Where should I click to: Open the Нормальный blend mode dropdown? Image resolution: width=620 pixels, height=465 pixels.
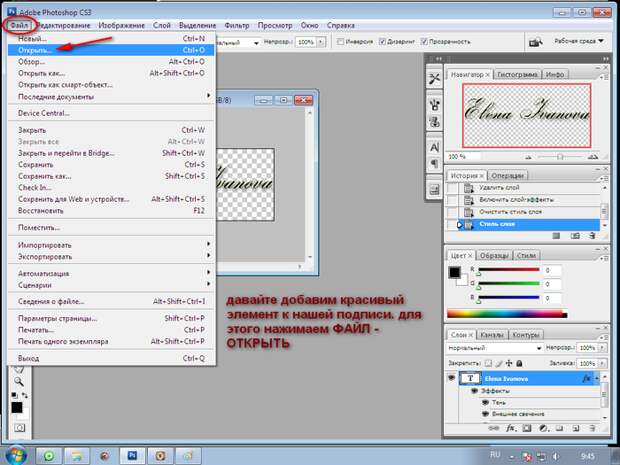click(x=495, y=348)
